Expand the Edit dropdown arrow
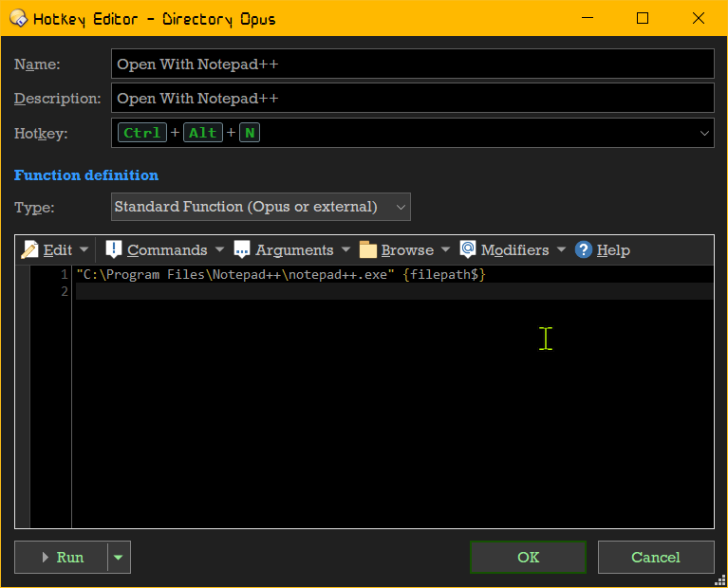Image resolution: width=728 pixels, height=588 pixels. pyautogui.click(x=84, y=249)
